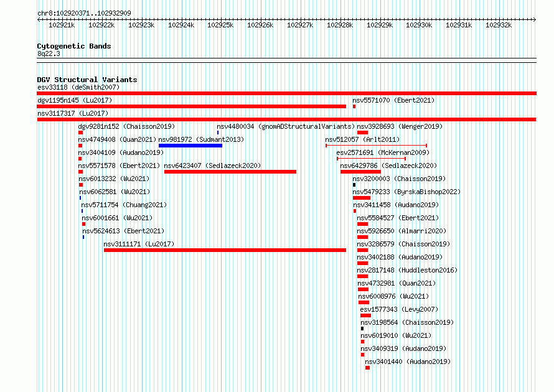Viewport: 554px width, 392px height.
Task: Click the black nsv3200003 marker square
Action: 354,185
